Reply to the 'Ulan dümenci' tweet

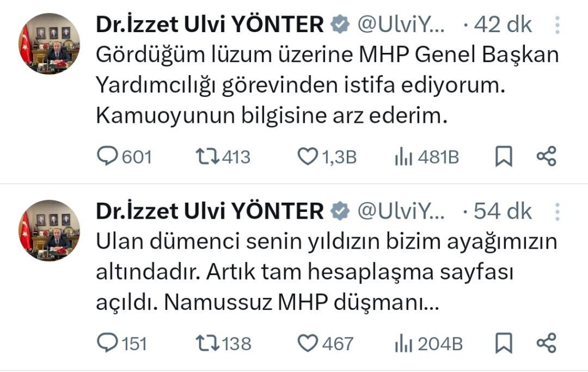pos(107,343)
